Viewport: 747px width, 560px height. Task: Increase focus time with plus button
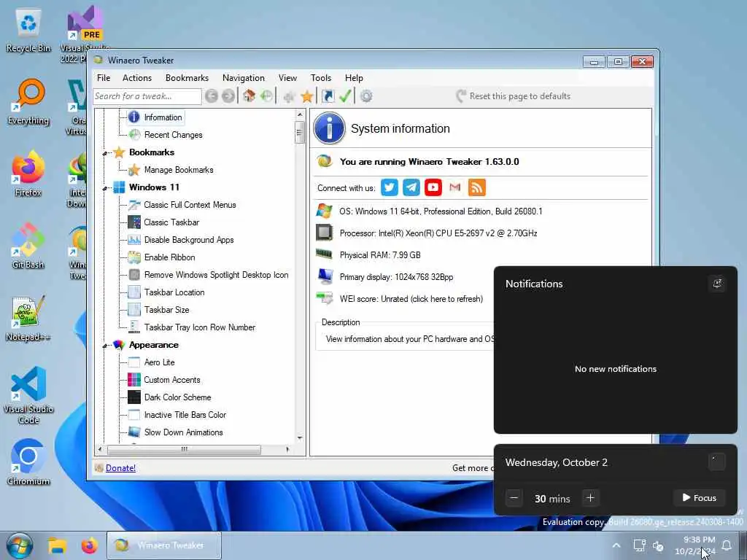590,498
